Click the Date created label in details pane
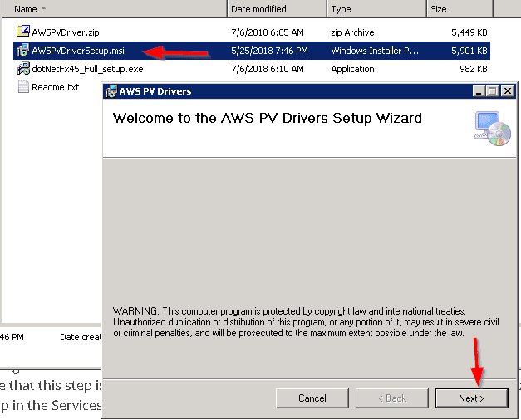521x420 pixels. click(x=80, y=337)
